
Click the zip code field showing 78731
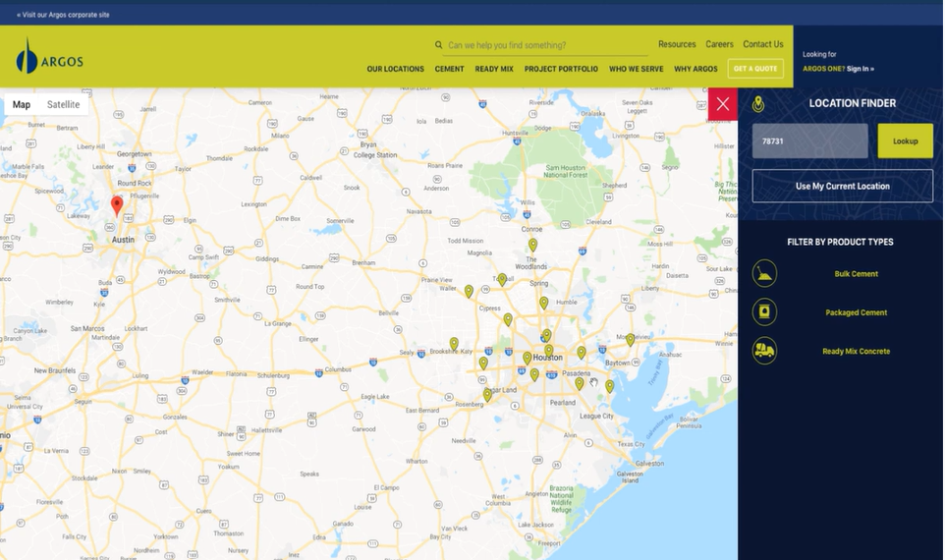(x=810, y=141)
